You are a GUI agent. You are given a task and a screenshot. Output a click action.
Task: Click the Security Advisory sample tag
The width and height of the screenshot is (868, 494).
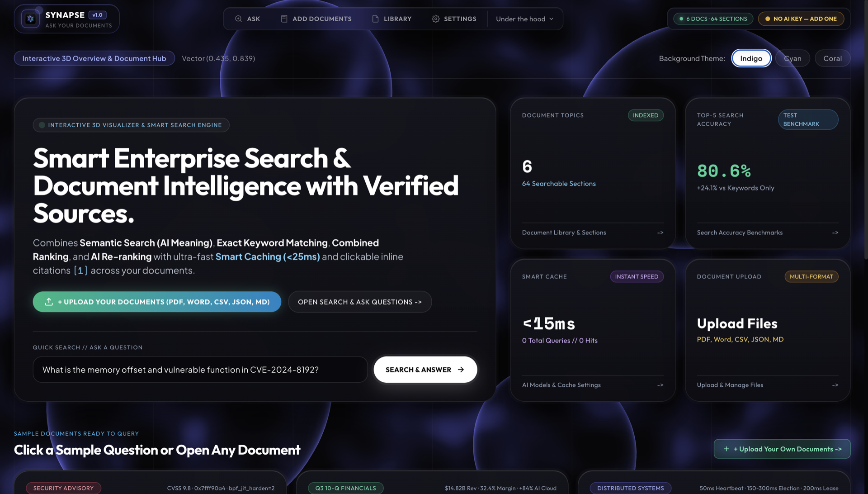tap(63, 488)
